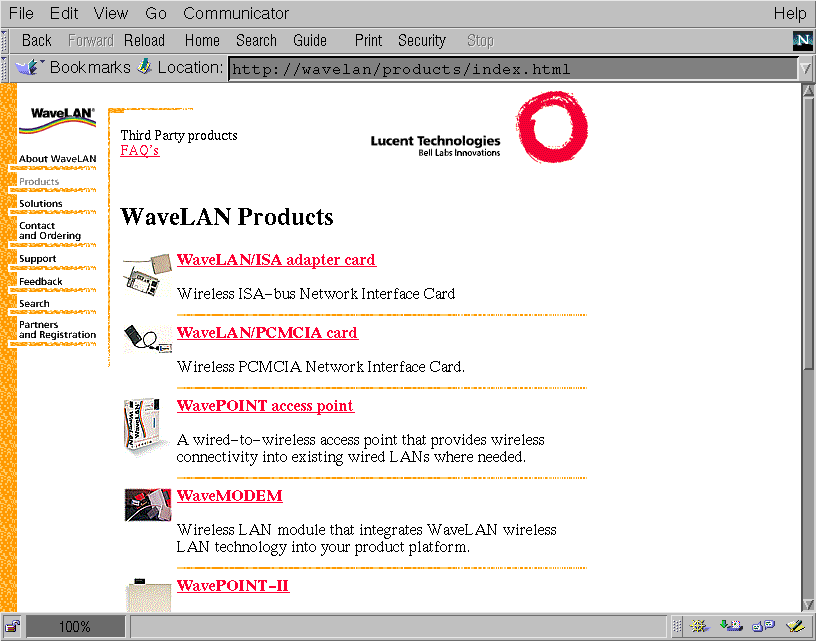Viewport: 816px width, 641px height.
Task: Click the security padlock icon in status bar
Action: click(13, 627)
